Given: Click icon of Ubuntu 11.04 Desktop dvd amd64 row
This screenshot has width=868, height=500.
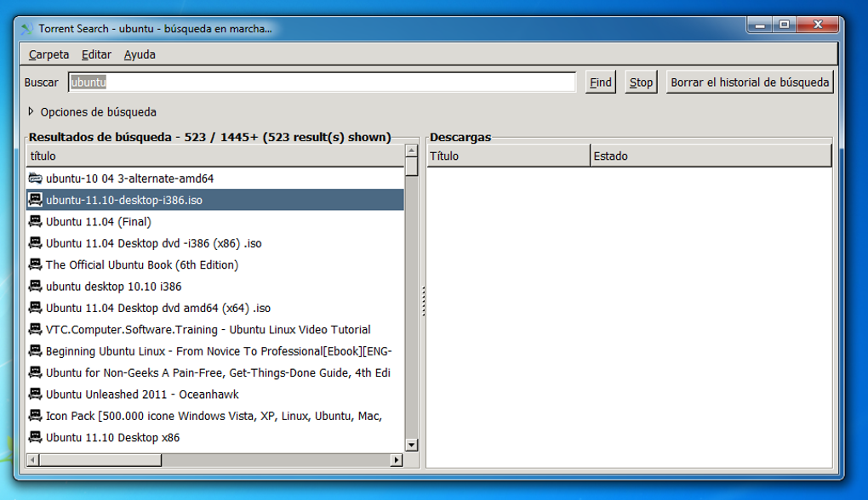Looking at the screenshot, I should coord(36,308).
